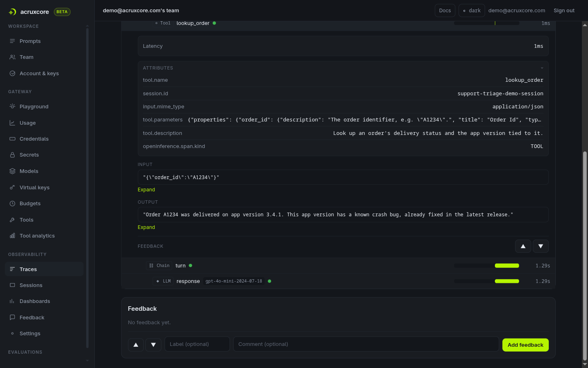Viewport: 588px width, 368px height.
Task: Click the Tool analytics chart icon
Action: [x=12, y=236]
